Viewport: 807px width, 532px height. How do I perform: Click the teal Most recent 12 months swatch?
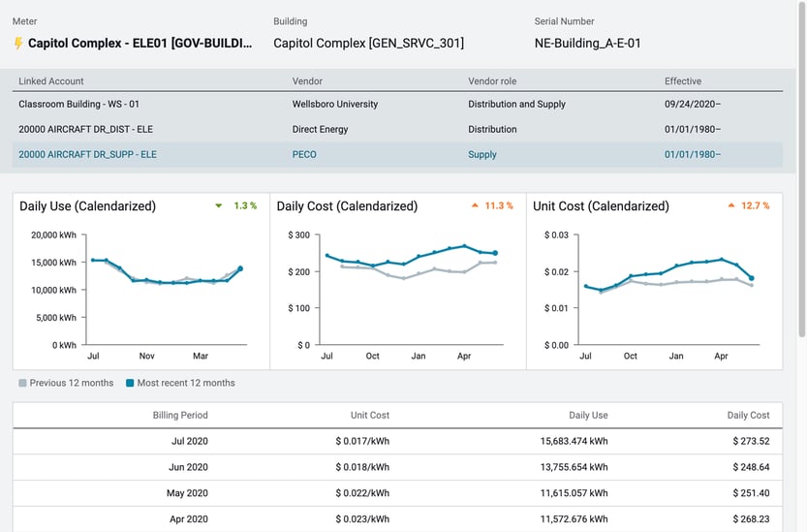coord(130,383)
